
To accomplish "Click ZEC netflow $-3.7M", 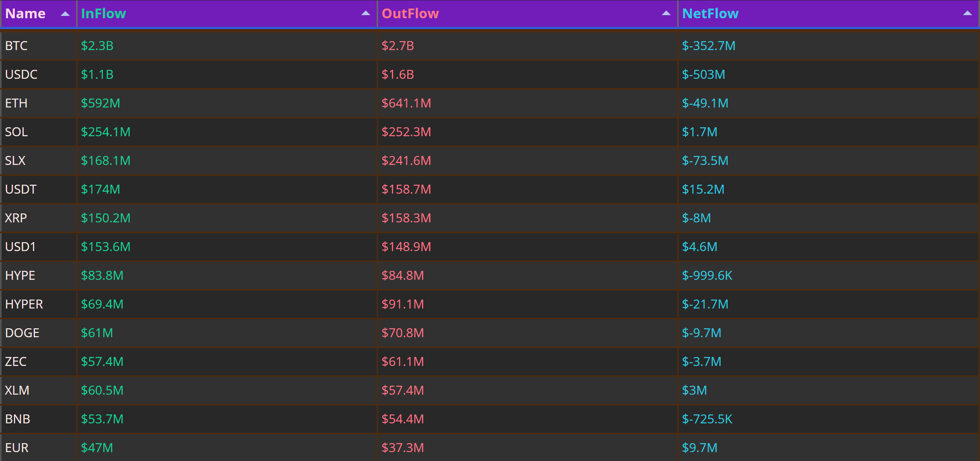I will pos(702,362).
